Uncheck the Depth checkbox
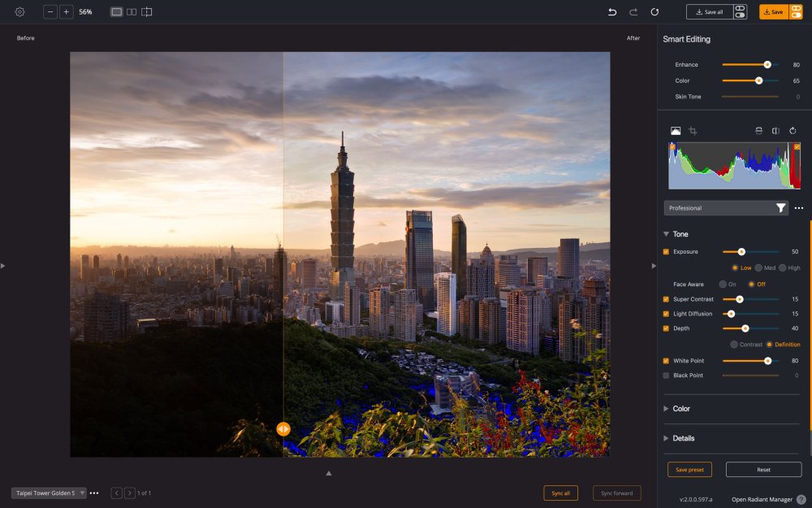 click(x=666, y=328)
